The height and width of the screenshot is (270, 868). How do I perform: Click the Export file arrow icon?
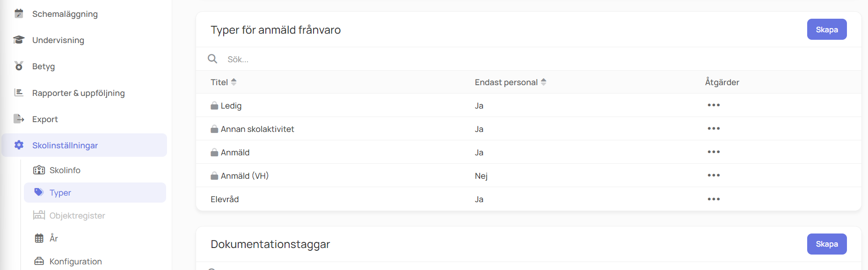coord(19,119)
